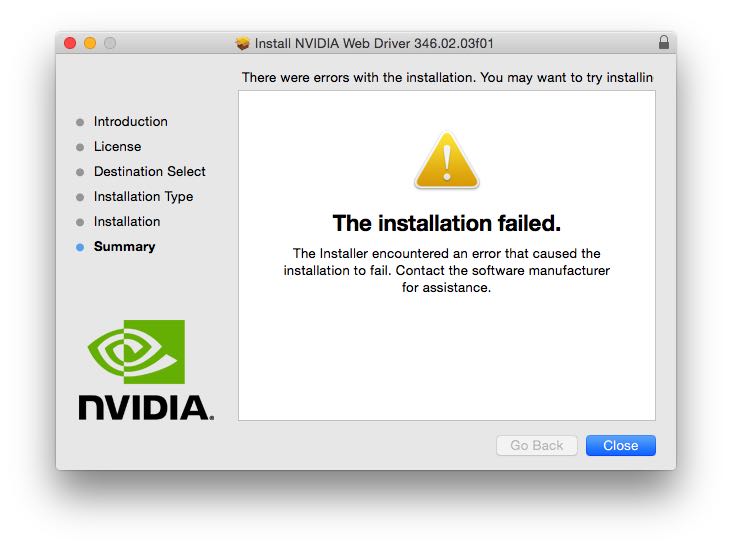This screenshot has width=732, height=550.
Task: Select the Installation step label
Action: 127,221
